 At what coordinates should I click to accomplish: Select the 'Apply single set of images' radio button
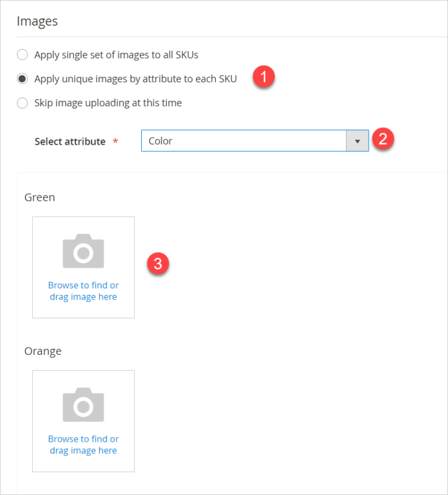(x=22, y=55)
